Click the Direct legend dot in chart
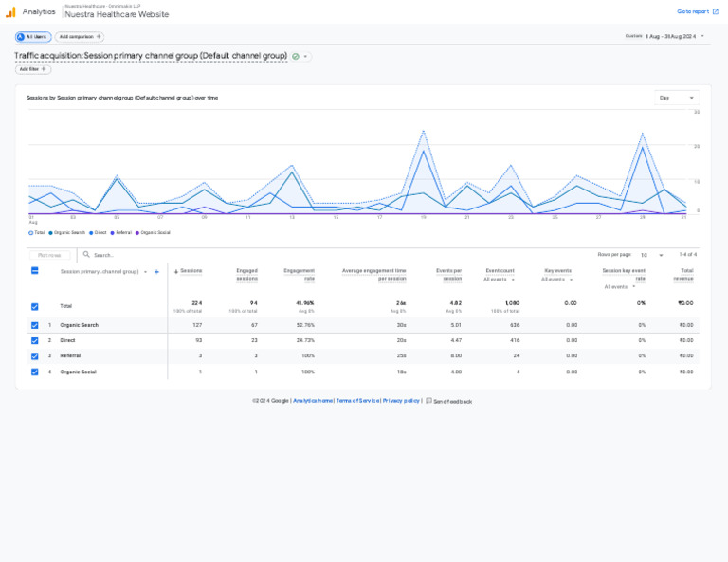Viewport: 728px width, 562px height. coord(91,232)
